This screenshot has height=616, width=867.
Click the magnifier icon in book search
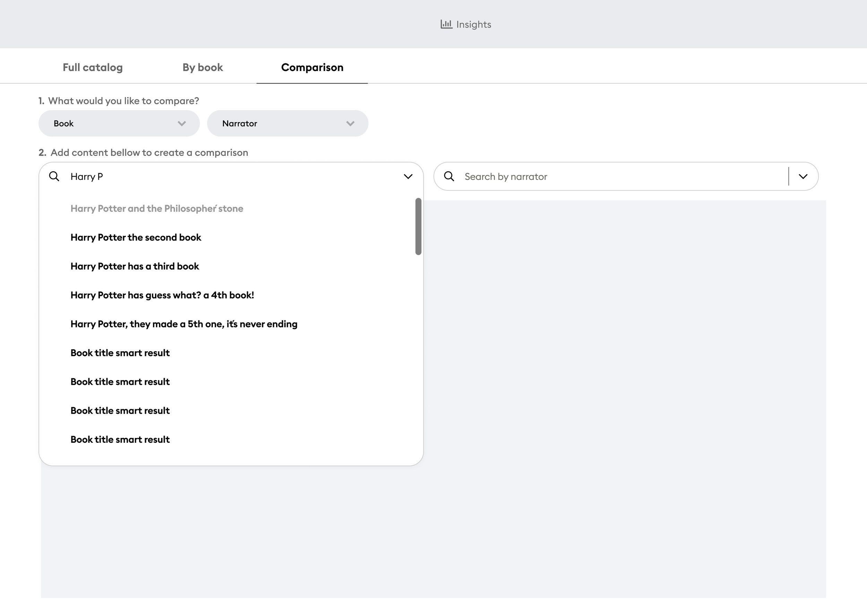tap(54, 176)
